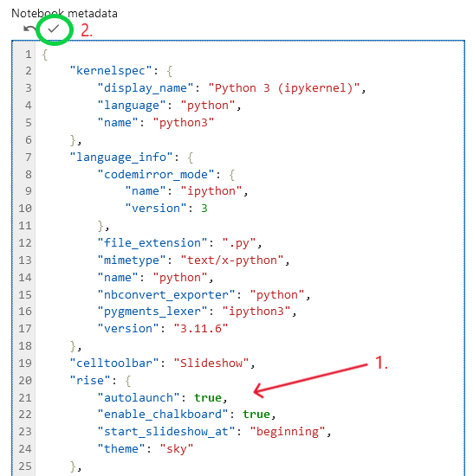Click the revert arrow to undo metadata changes
The height and width of the screenshot is (476, 473).
click(x=29, y=29)
